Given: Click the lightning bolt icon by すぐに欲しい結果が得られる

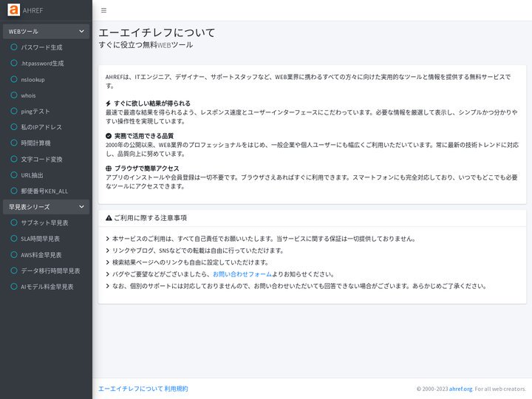Looking at the screenshot, I should (x=108, y=103).
